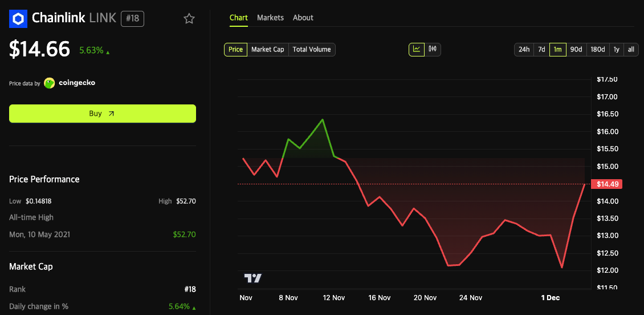Open the Markets tab
The height and width of the screenshot is (315, 644).
[270, 18]
